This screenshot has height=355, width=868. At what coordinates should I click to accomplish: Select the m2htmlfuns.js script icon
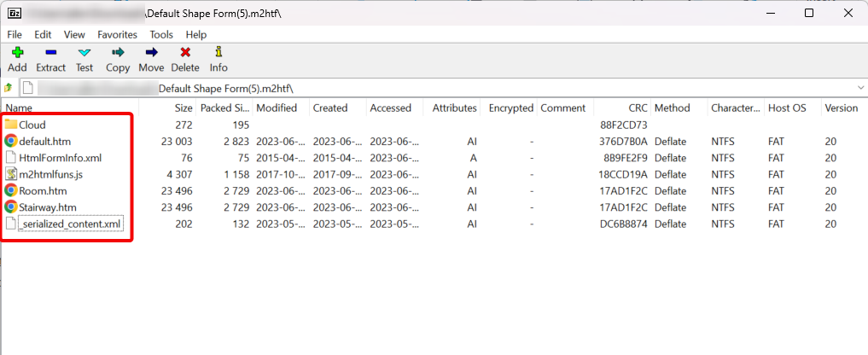coord(10,174)
